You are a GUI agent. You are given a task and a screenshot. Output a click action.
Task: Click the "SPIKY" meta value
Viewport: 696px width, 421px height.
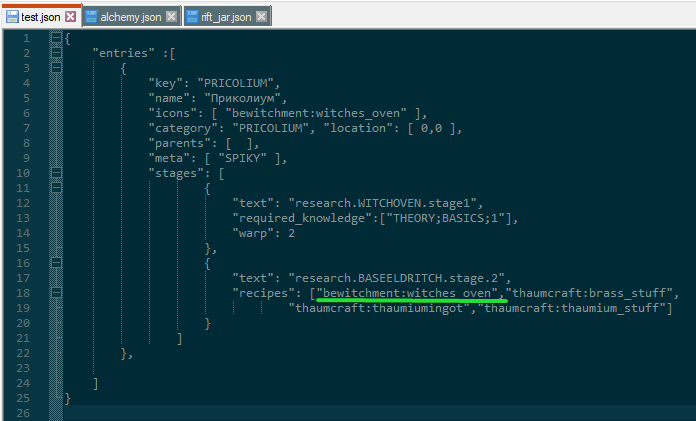click(x=242, y=158)
